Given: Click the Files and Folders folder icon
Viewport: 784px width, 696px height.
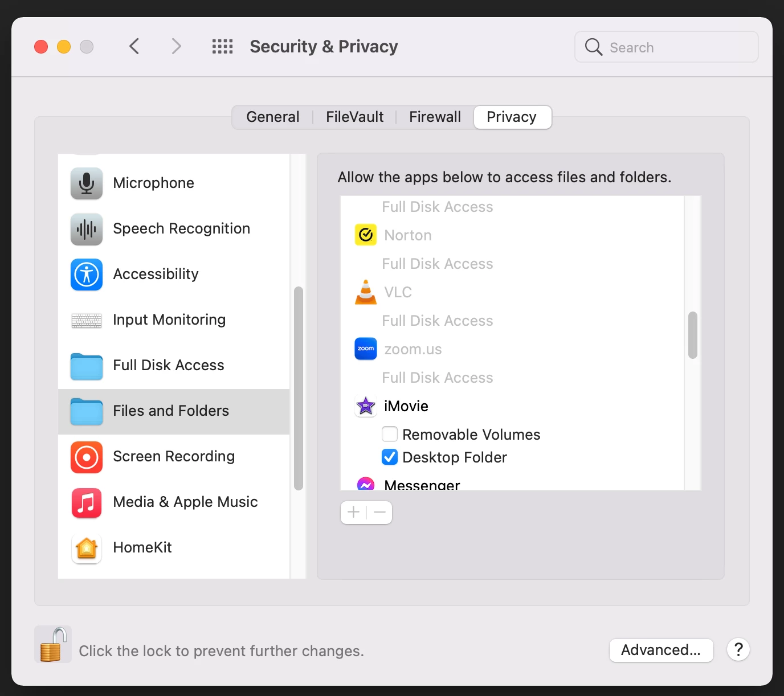Looking at the screenshot, I should (87, 412).
